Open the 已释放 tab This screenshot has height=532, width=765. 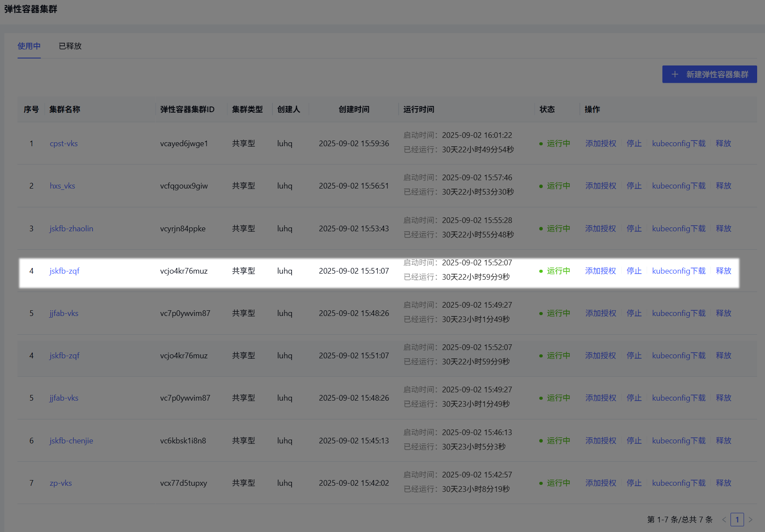pos(70,46)
